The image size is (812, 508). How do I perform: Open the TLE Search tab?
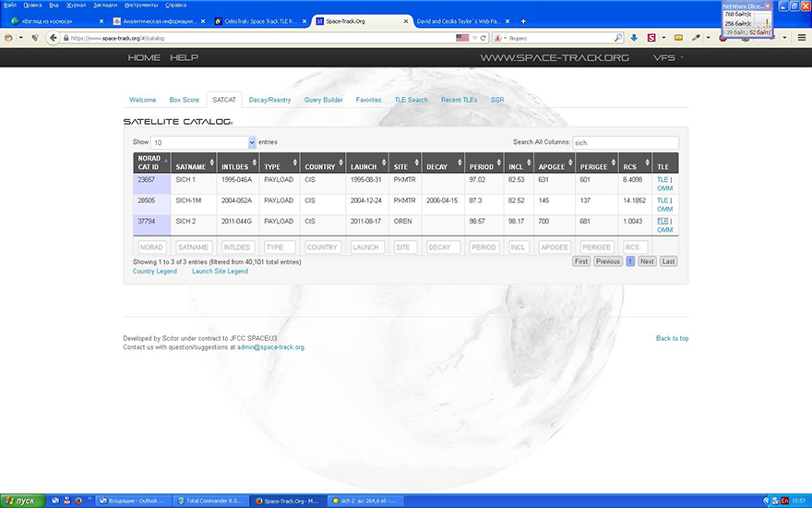pyautogui.click(x=412, y=100)
